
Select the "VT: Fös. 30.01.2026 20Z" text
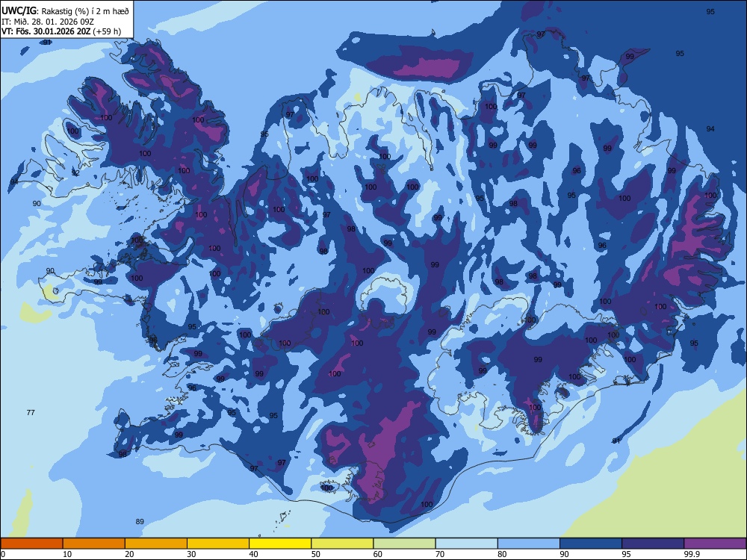[46, 31]
